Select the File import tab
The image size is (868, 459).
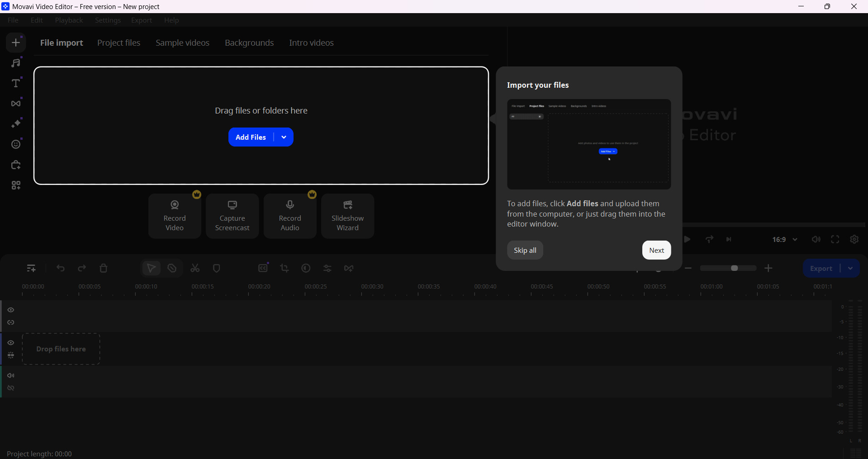(x=62, y=43)
